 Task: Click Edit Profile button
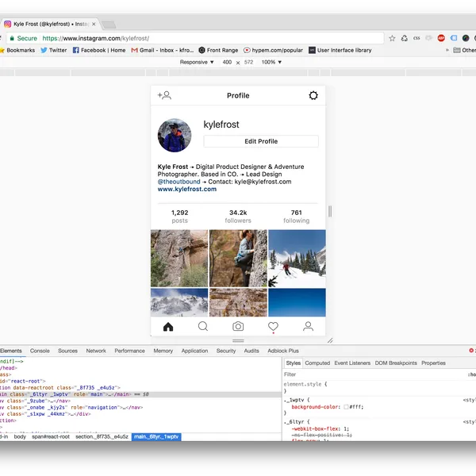click(261, 141)
